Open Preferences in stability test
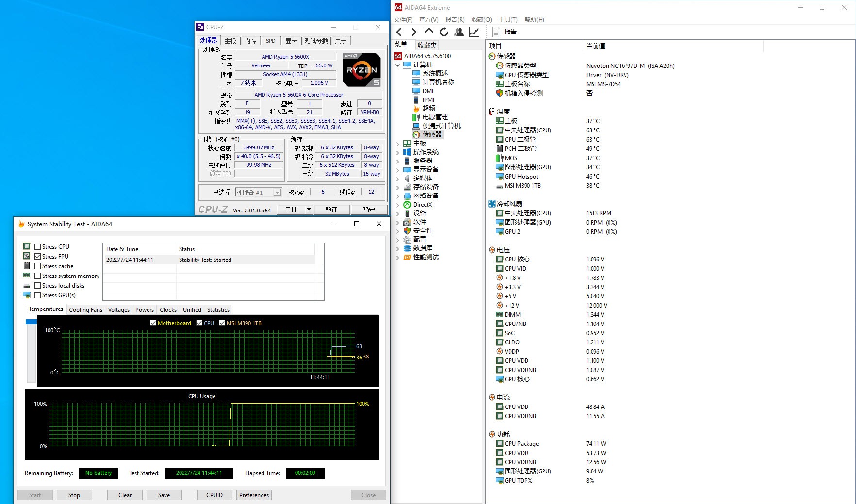Image resolution: width=856 pixels, height=504 pixels. tap(254, 495)
